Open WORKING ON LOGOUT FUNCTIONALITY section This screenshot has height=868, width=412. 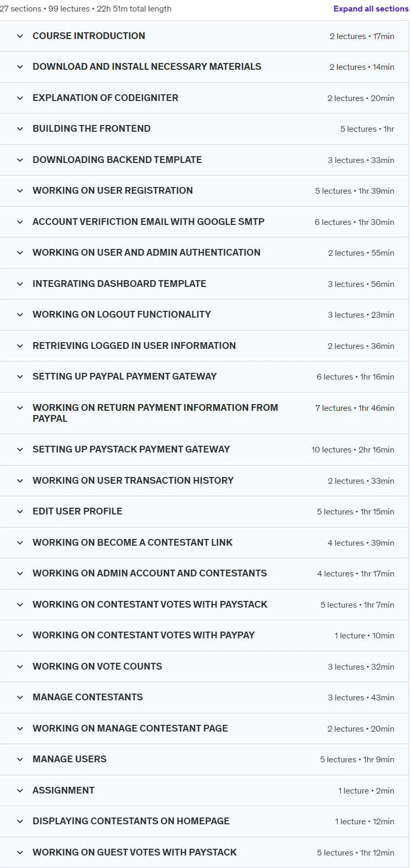[x=204, y=315]
